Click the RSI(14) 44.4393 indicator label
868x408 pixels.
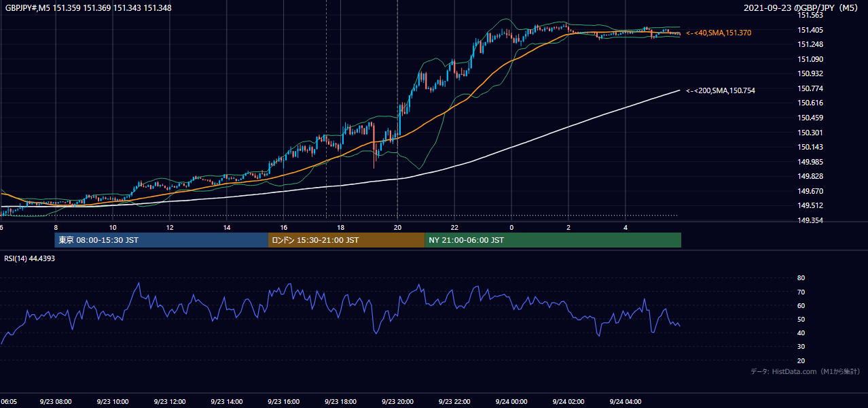pos(30,258)
